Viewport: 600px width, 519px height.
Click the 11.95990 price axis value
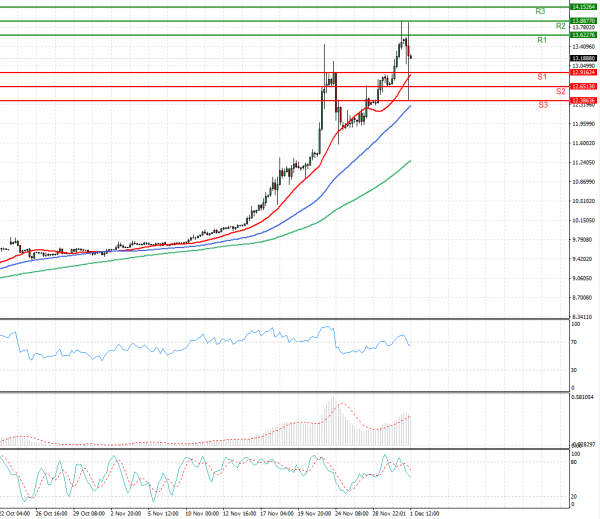click(x=584, y=124)
